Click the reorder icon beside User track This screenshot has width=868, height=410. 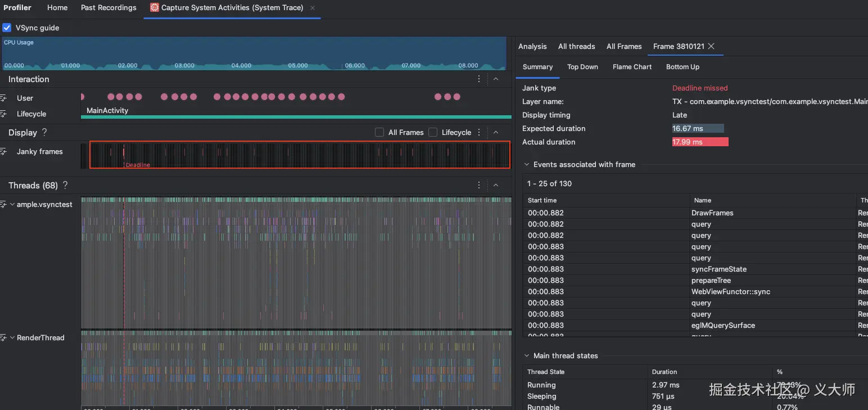tap(3, 98)
